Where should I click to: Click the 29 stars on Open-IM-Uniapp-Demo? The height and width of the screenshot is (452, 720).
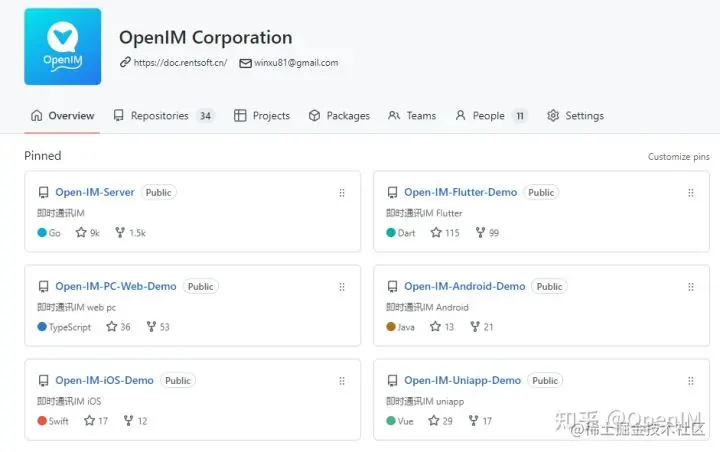(440, 421)
